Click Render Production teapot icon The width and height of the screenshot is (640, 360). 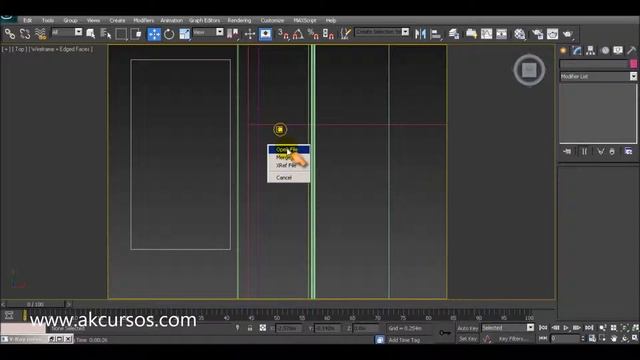(x=568, y=34)
